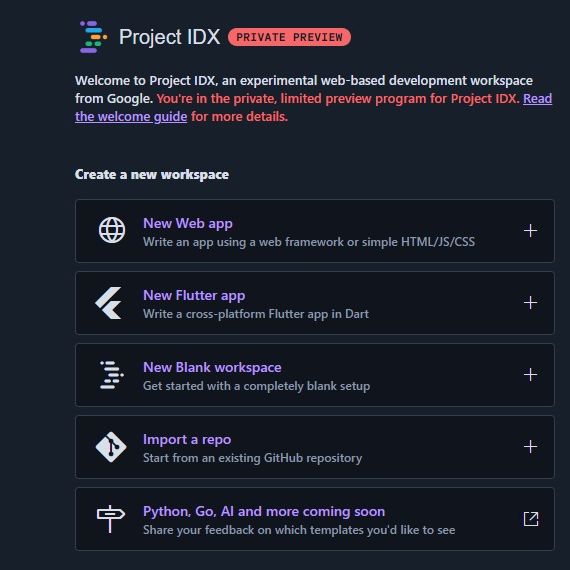Click plus icon on New Blank workspace
This screenshot has width=570, height=570.
pos(530,374)
